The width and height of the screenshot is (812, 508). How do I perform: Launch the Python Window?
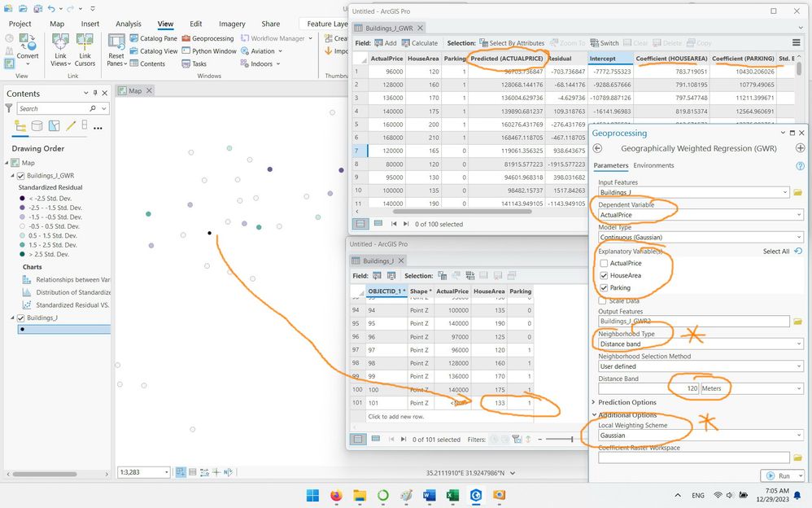tap(209, 50)
